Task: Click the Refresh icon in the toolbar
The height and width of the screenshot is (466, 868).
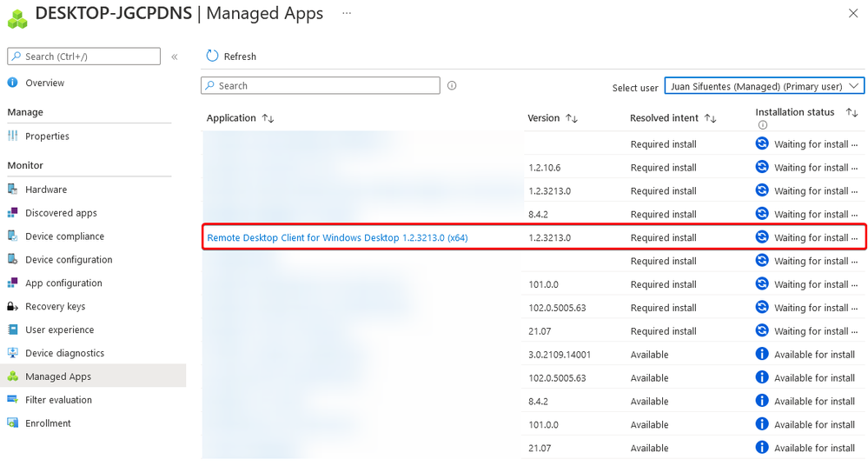Action: (212, 56)
